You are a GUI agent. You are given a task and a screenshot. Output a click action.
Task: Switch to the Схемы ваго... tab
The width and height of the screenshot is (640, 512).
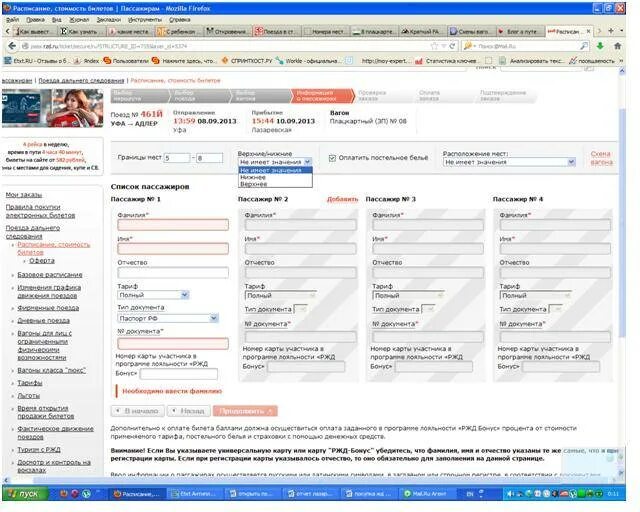click(x=472, y=31)
